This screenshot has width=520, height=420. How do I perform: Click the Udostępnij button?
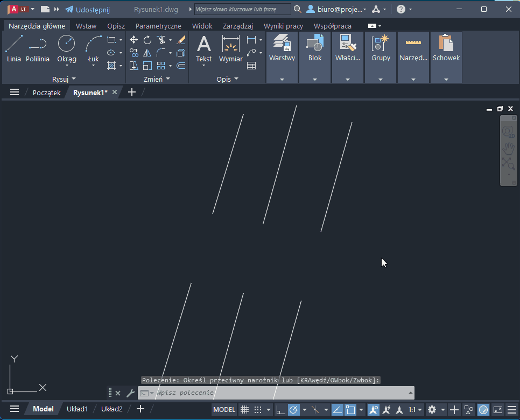[x=88, y=9]
